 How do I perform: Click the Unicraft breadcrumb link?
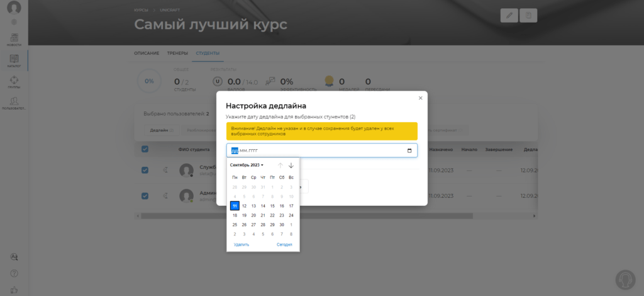click(x=170, y=10)
